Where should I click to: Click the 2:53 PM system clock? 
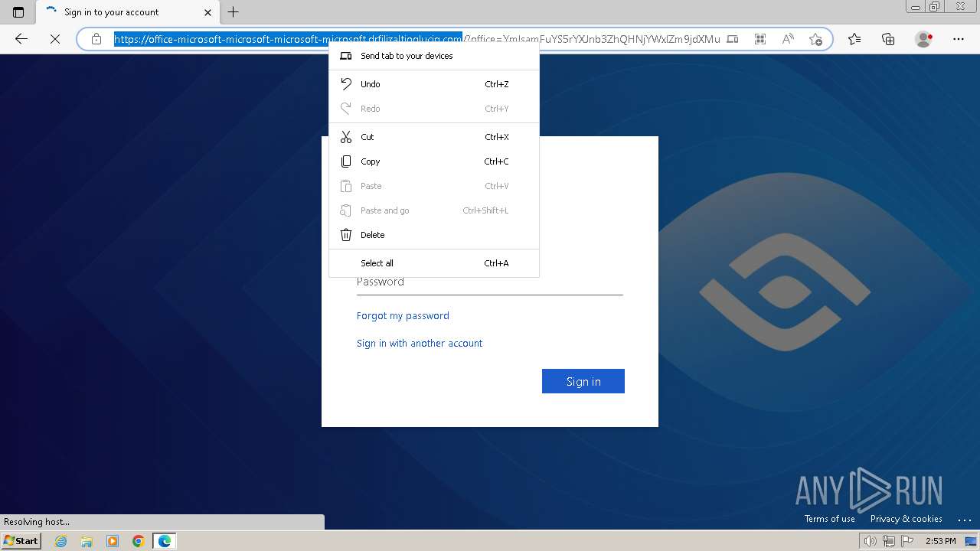(x=941, y=541)
